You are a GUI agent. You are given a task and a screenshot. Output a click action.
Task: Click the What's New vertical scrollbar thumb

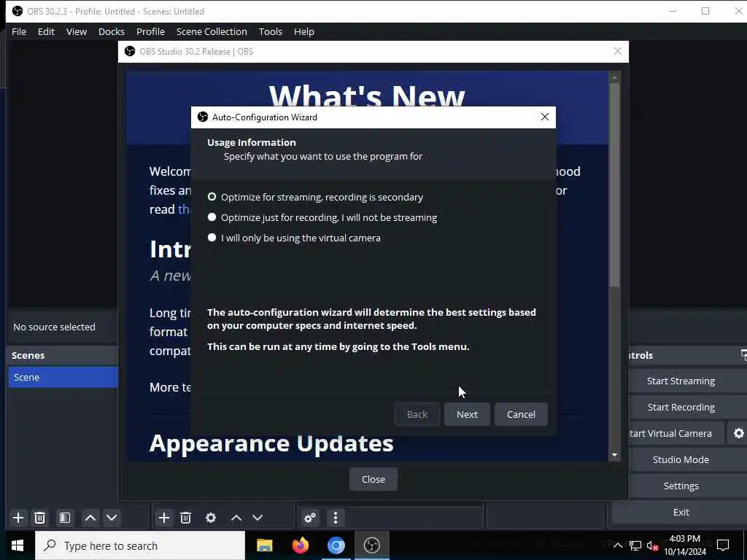(x=614, y=184)
